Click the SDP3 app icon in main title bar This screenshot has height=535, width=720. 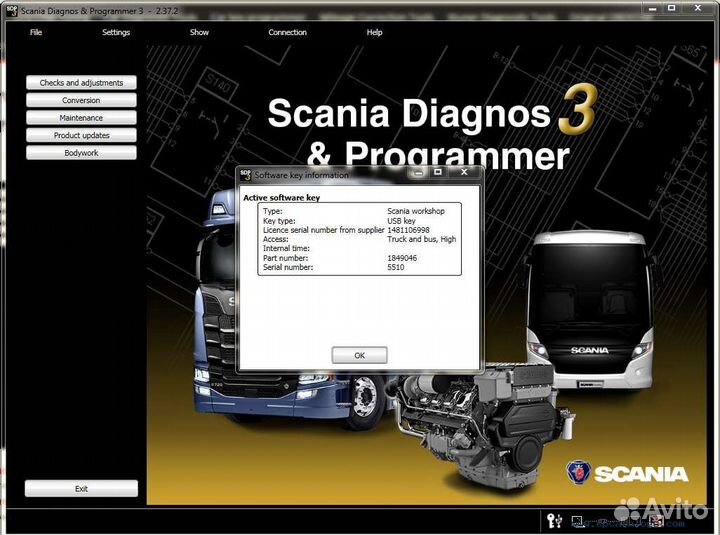(x=12, y=11)
